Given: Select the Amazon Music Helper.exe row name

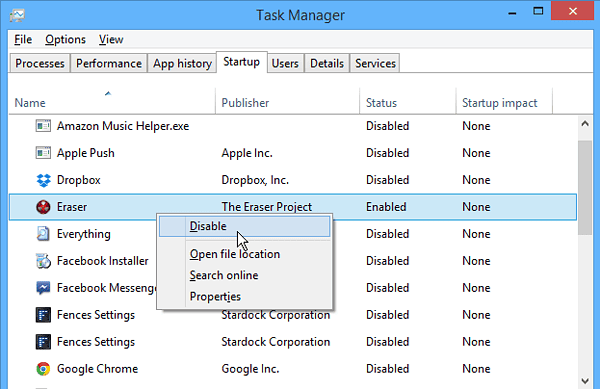Looking at the screenshot, I should [x=123, y=126].
